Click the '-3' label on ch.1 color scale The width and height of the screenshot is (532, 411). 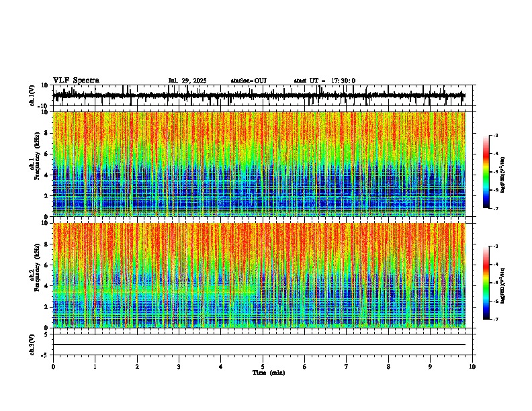click(x=495, y=135)
